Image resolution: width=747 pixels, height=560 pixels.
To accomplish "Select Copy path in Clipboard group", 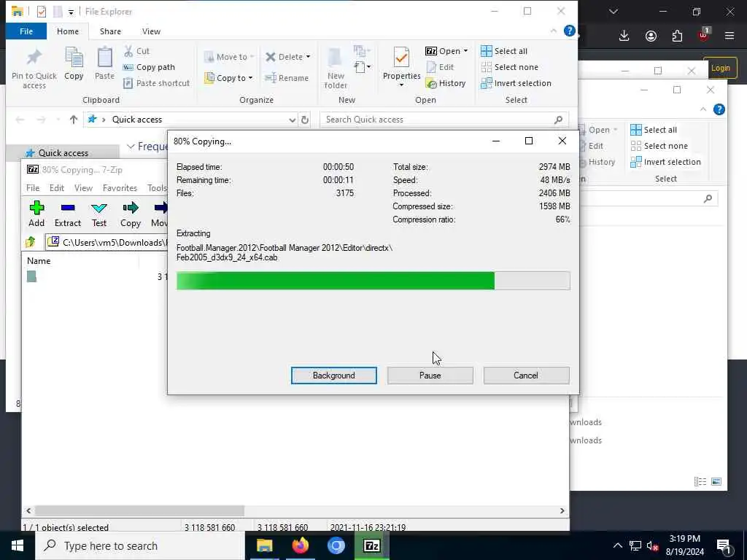I will pyautogui.click(x=149, y=67).
